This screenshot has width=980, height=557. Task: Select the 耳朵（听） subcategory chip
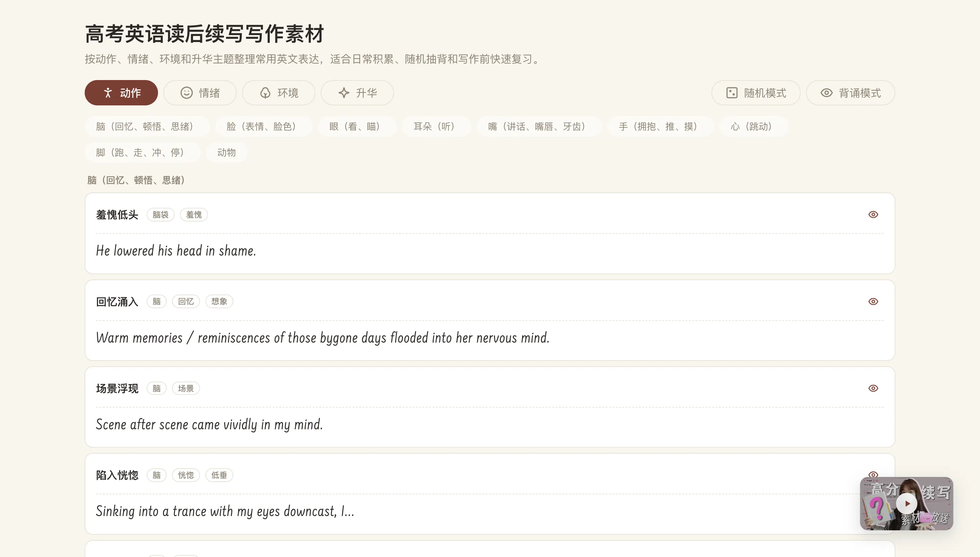436,126
